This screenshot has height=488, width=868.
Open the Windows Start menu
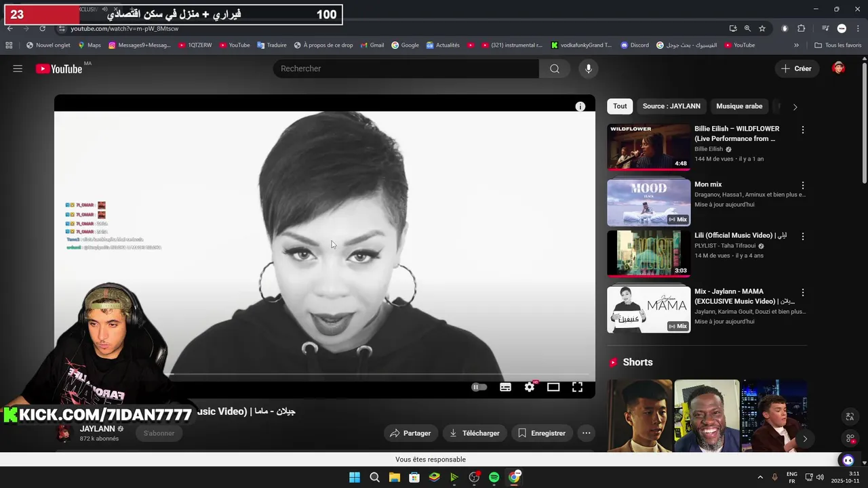(355, 477)
